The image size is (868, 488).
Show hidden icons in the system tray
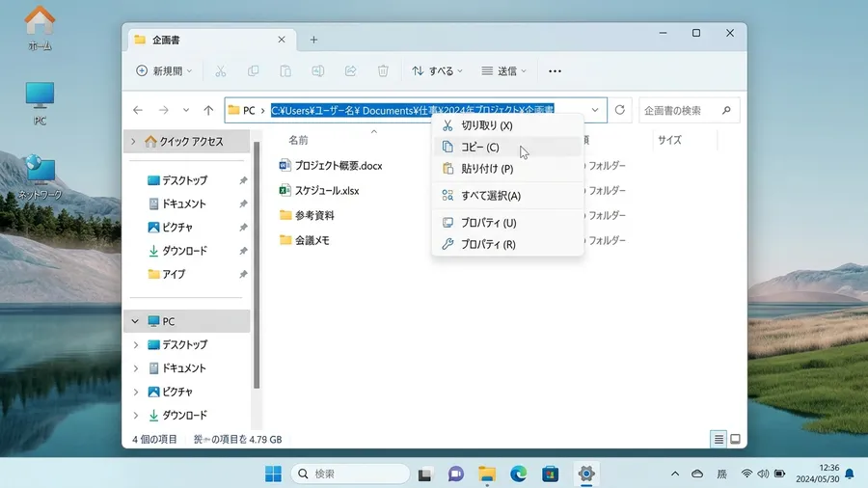(675, 474)
